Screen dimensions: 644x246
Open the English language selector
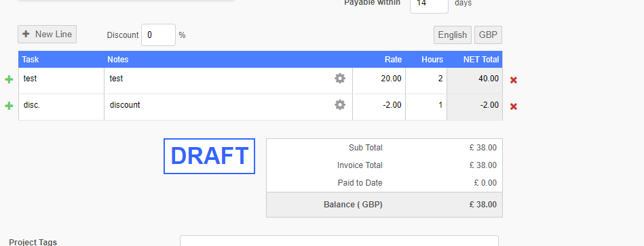click(x=453, y=35)
